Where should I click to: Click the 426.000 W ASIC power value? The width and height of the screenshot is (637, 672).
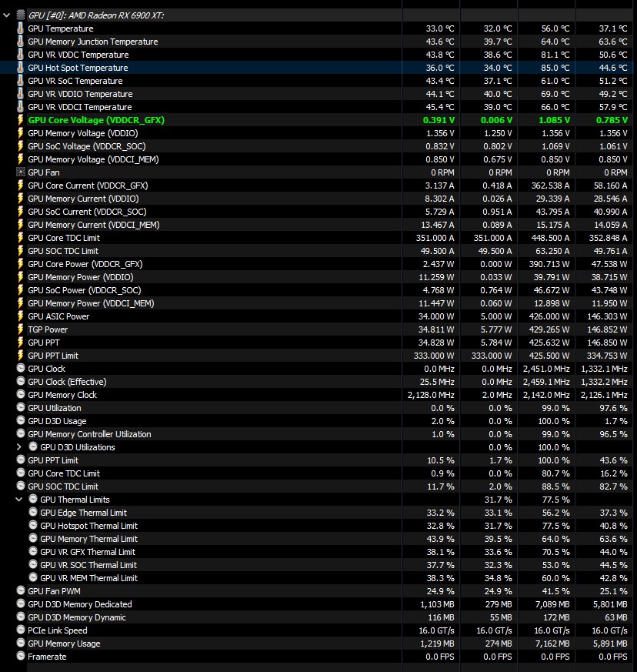551,316
